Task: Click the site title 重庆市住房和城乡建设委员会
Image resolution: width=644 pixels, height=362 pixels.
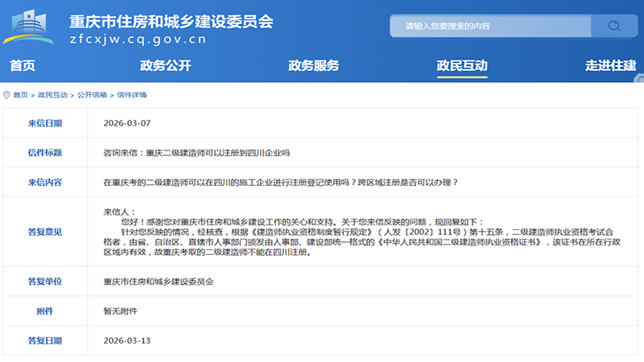Action: (x=171, y=22)
